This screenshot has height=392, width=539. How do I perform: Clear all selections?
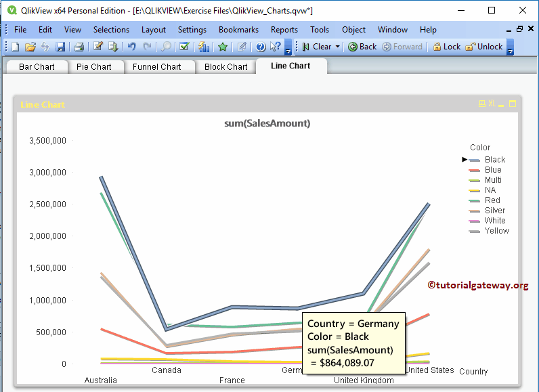pos(317,47)
